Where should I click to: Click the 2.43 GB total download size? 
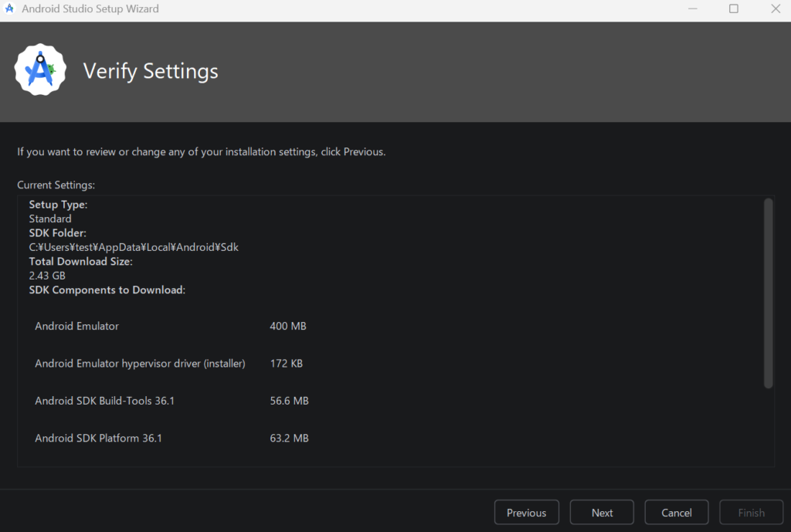point(47,276)
